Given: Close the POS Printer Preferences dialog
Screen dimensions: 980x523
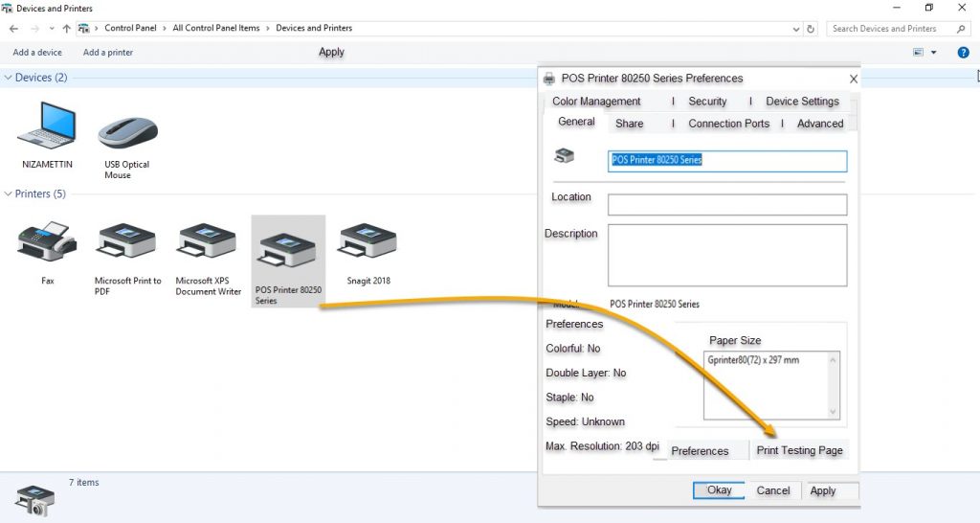Looking at the screenshot, I should click(853, 79).
